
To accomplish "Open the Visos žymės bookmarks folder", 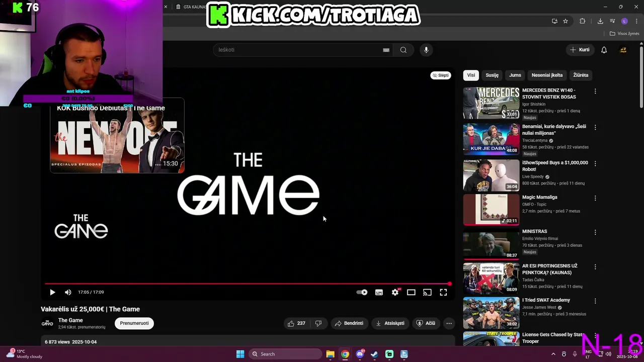I will click(x=624, y=34).
